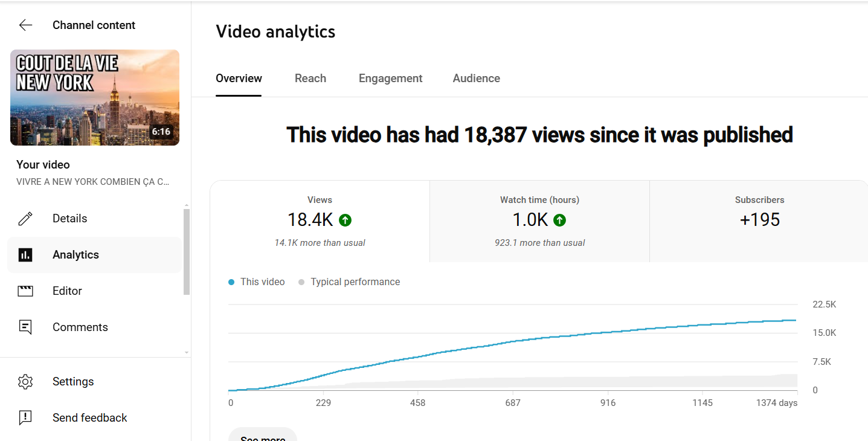The width and height of the screenshot is (868, 441).
Task: Click the Comments speech bubble icon
Action: click(25, 327)
